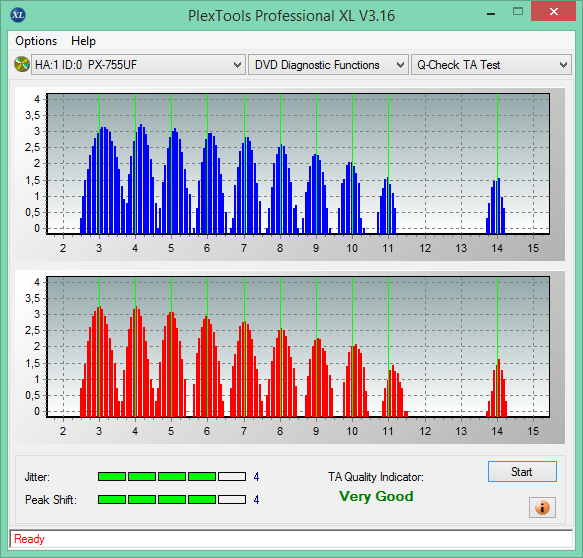
Task: Click the Peak Shift label
Action: point(51,500)
